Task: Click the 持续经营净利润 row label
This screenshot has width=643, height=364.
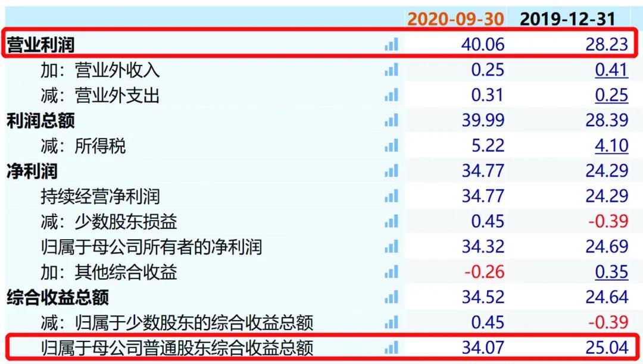Action: (99, 196)
